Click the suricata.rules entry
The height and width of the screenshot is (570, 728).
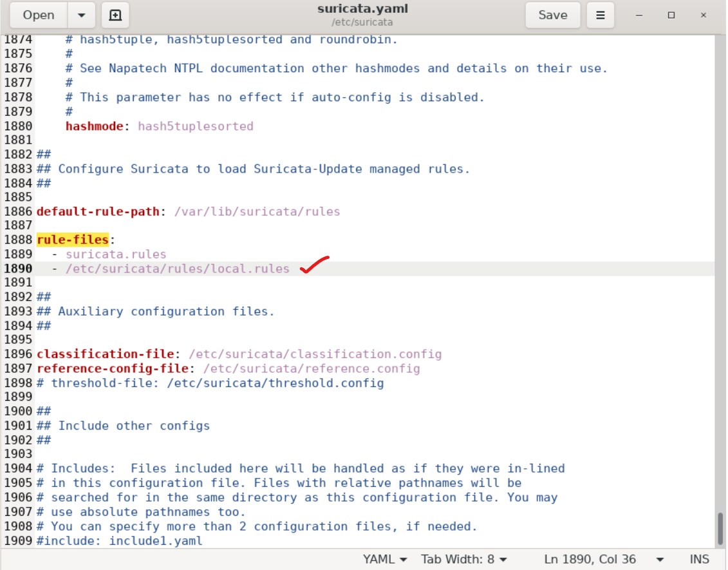click(116, 254)
